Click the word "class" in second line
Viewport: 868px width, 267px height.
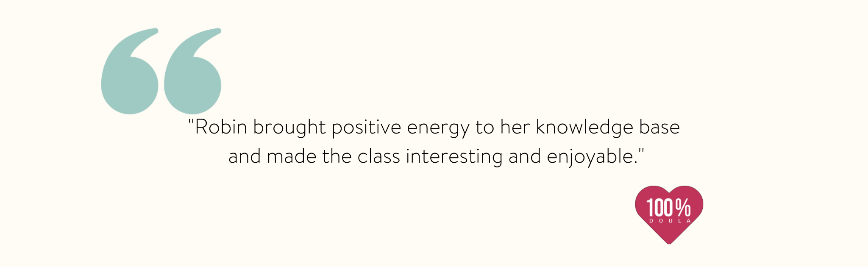(379, 156)
